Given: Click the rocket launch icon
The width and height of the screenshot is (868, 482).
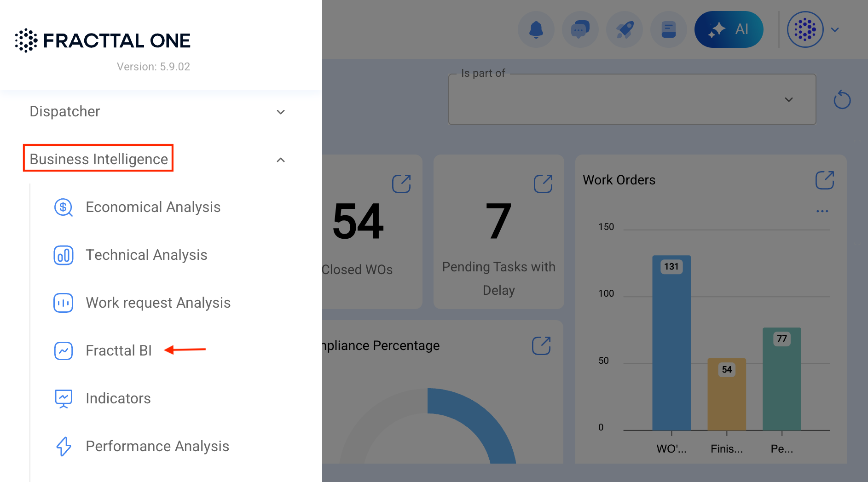Looking at the screenshot, I should (x=625, y=29).
